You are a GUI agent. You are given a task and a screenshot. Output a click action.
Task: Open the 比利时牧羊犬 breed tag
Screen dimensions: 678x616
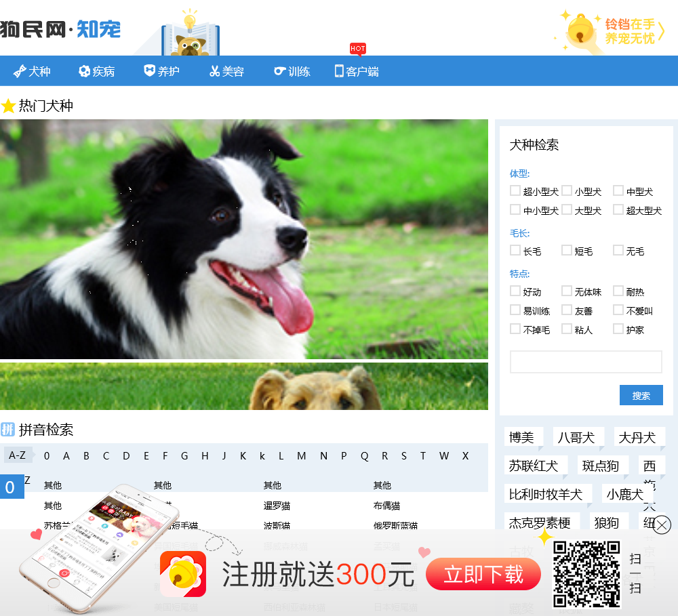coord(548,494)
